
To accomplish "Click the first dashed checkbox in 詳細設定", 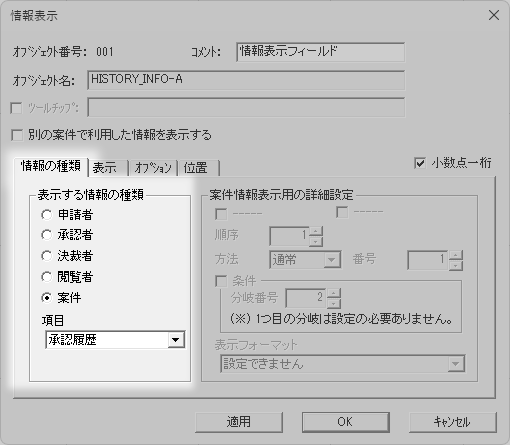I will (x=221, y=214).
